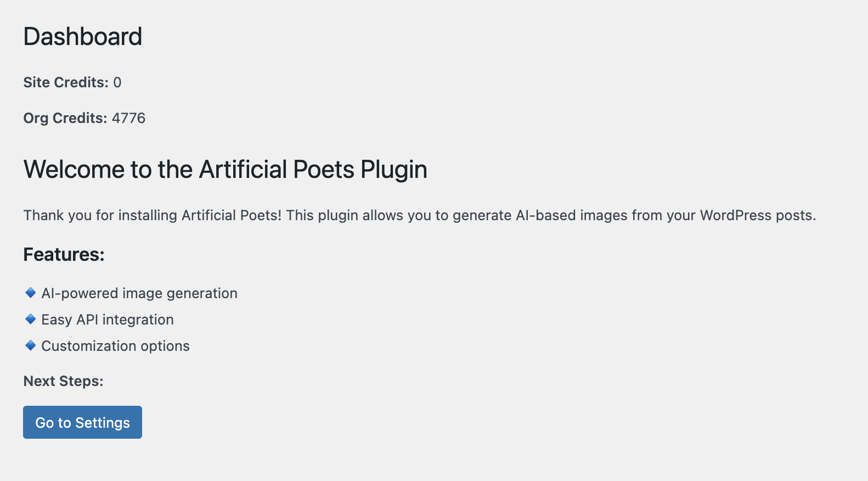Click the Site Credits value 0
The width and height of the screenshot is (868, 481).
pyautogui.click(x=117, y=82)
